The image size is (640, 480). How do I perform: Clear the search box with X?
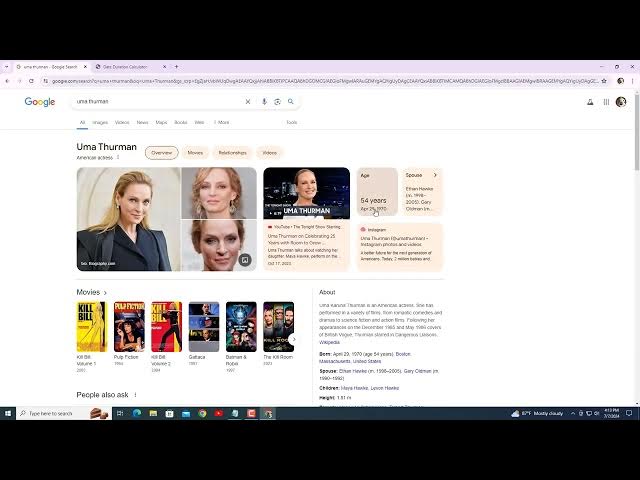coord(248,102)
